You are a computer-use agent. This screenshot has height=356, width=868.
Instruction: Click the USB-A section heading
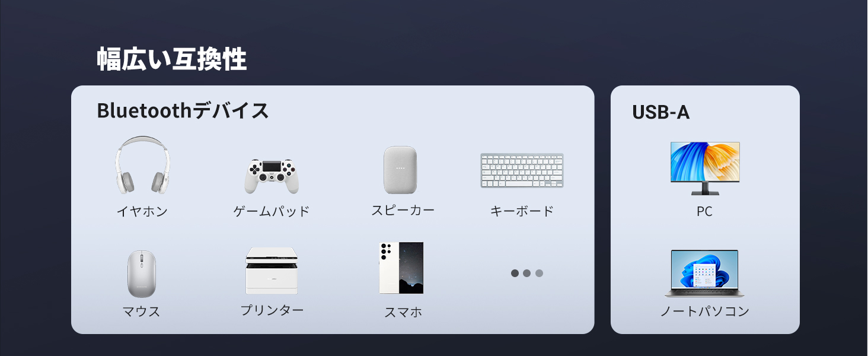coord(661,112)
